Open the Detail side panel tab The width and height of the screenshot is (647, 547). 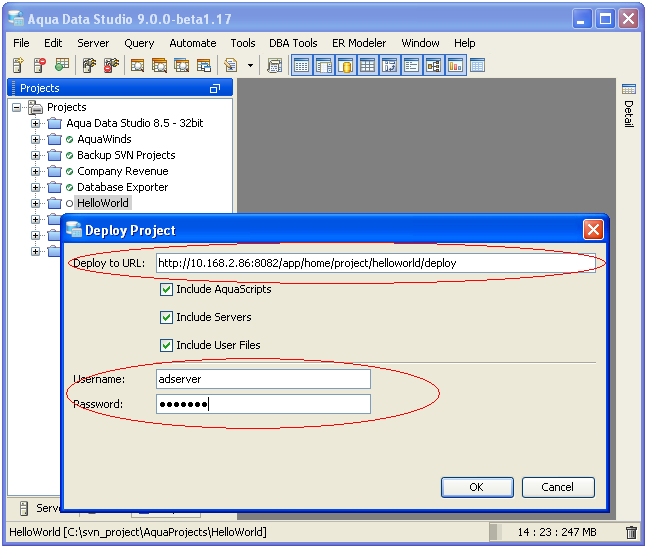628,106
